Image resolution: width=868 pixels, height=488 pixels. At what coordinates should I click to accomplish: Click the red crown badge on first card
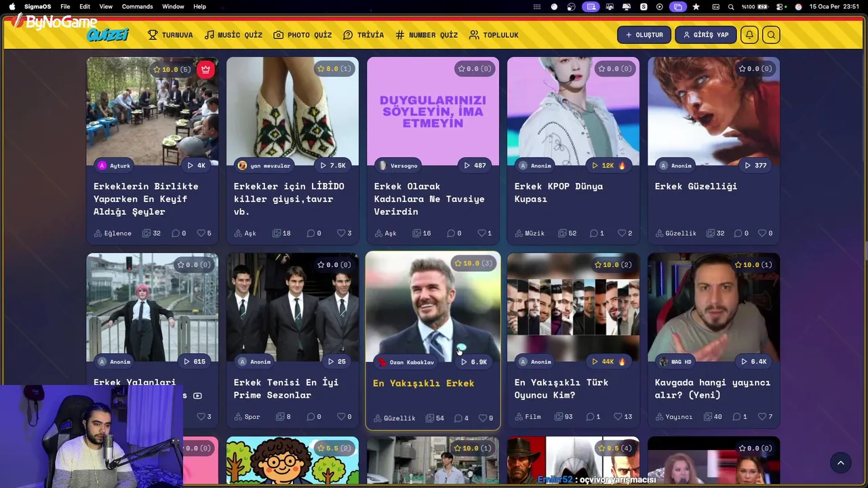[205, 69]
